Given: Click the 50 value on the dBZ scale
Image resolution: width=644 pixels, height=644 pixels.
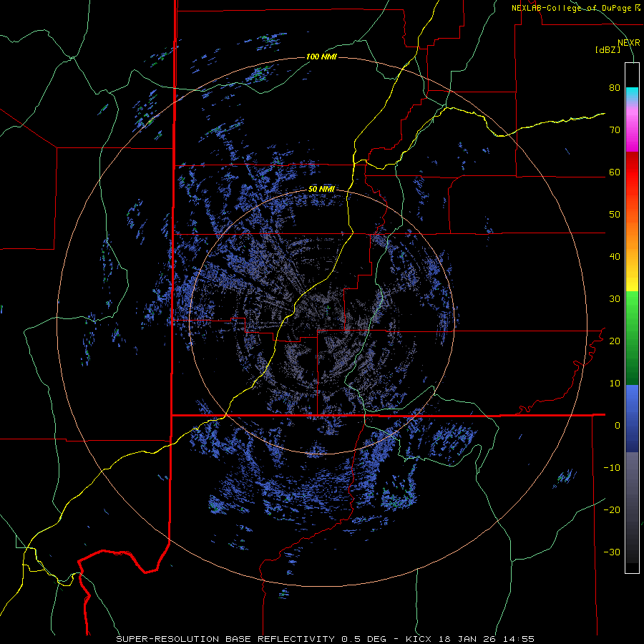Looking at the screenshot, I should (615, 215).
